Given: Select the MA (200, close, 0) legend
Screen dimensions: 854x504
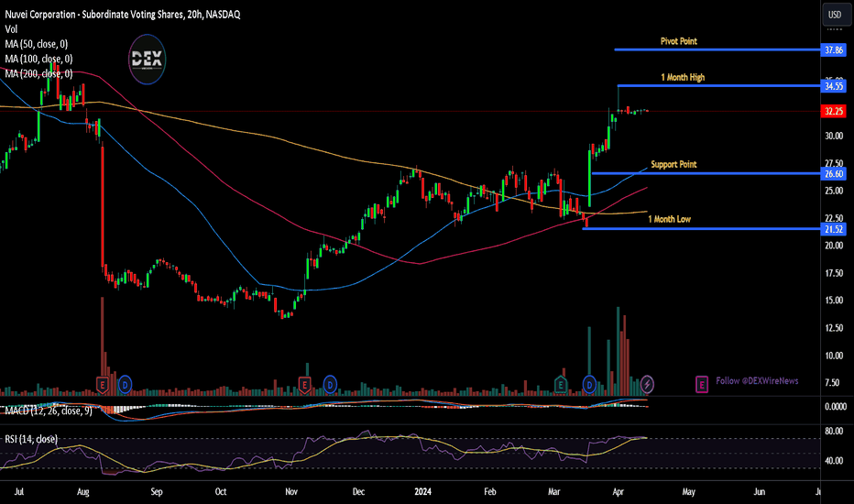Looking at the screenshot, I should point(38,73).
